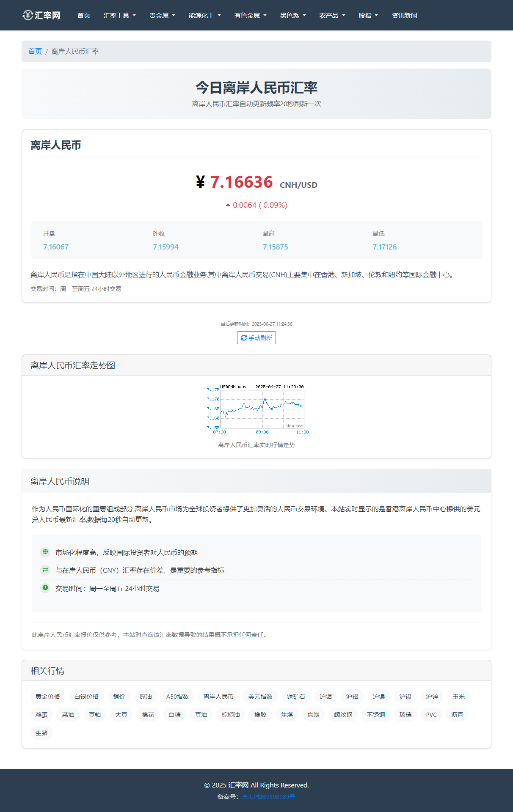Open the 资讯新闻 menu item
The height and width of the screenshot is (812, 513).
point(404,16)
